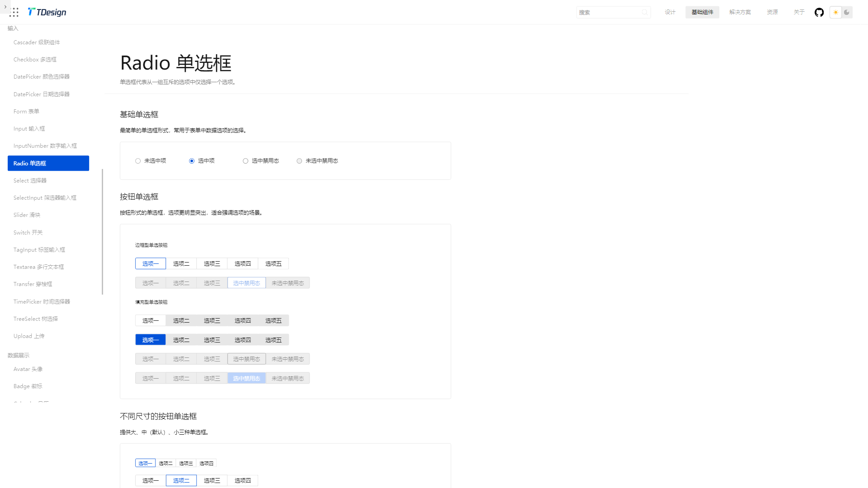Open the 资源 navigation menu
Screen dimensions: 868x488
coord(772,12)
